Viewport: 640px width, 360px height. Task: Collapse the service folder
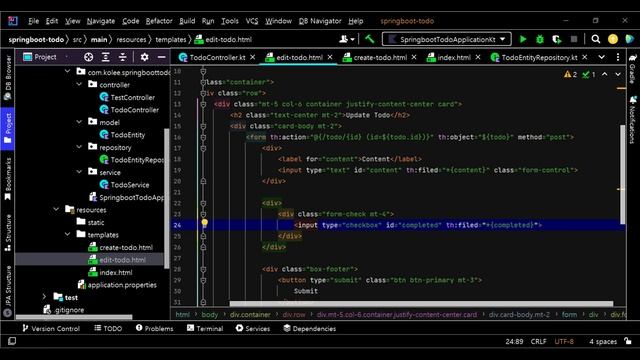point(79,172)
